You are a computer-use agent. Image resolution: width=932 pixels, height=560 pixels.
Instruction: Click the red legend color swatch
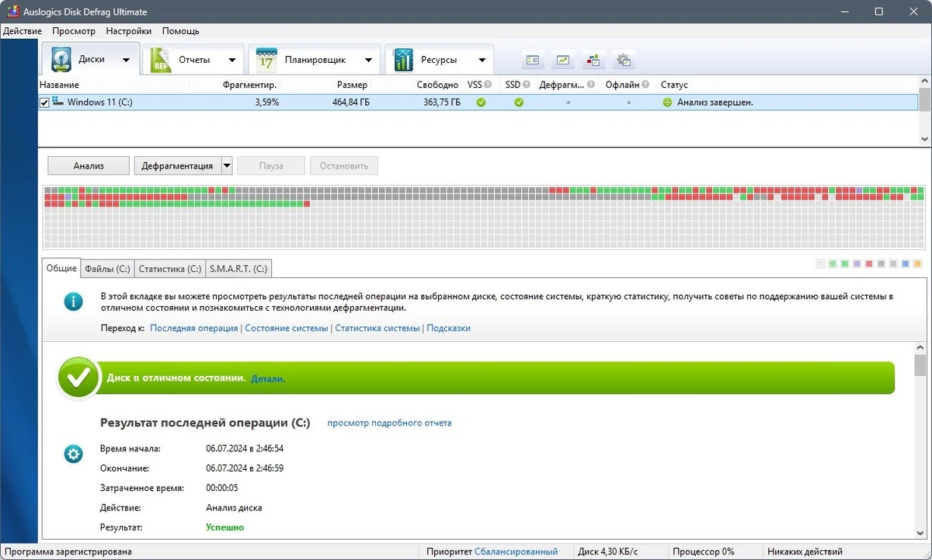pyautogui.click(x=869, y=264)
